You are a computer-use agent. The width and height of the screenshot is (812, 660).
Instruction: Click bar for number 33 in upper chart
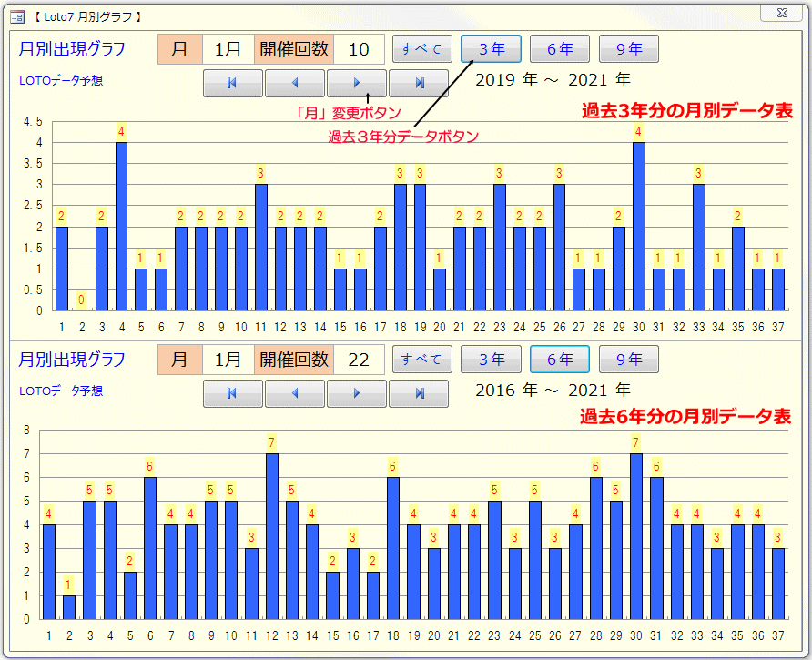(698, 247)
